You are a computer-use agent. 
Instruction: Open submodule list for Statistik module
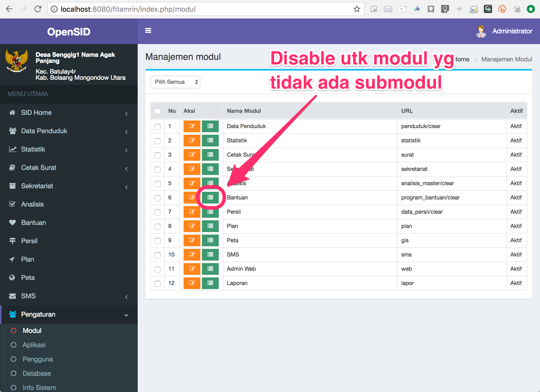point(210,140)
